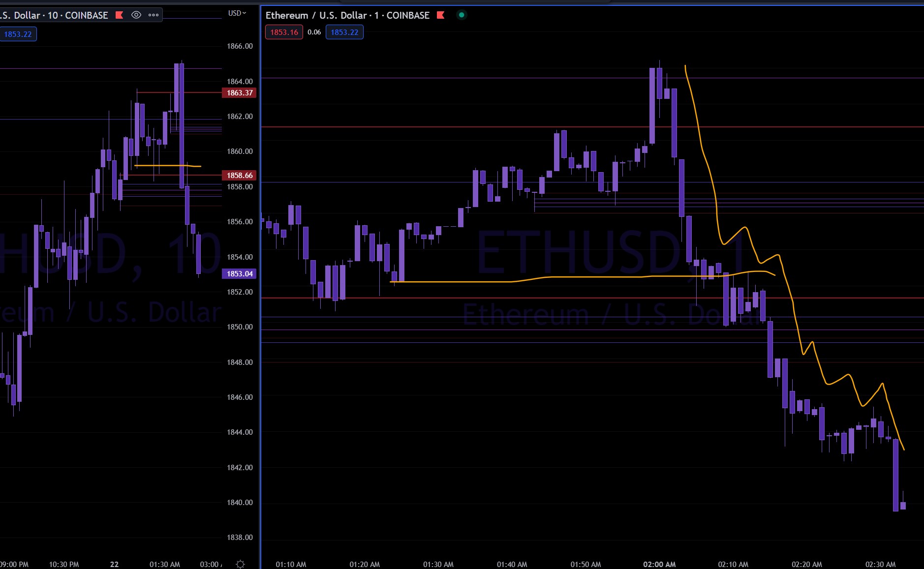The image size is (924, 569).
Task: Click the 02:30 AM time axis label
Action: [880, 565]
